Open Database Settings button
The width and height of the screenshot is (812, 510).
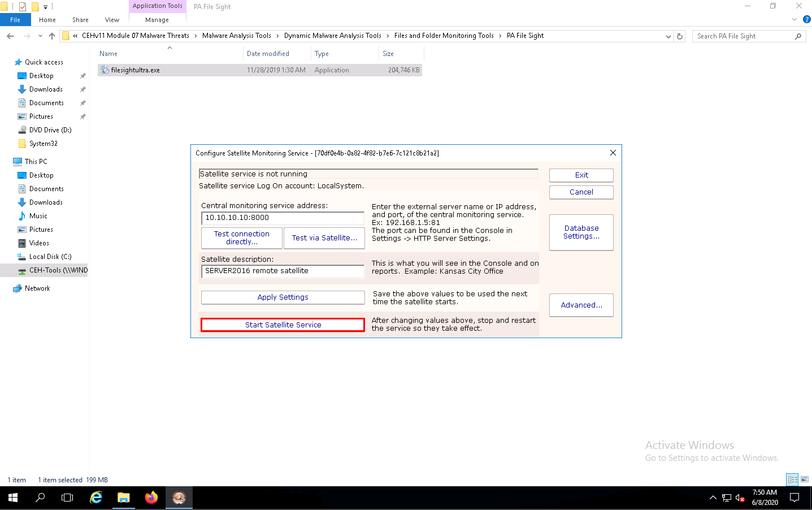coord(581,232)
